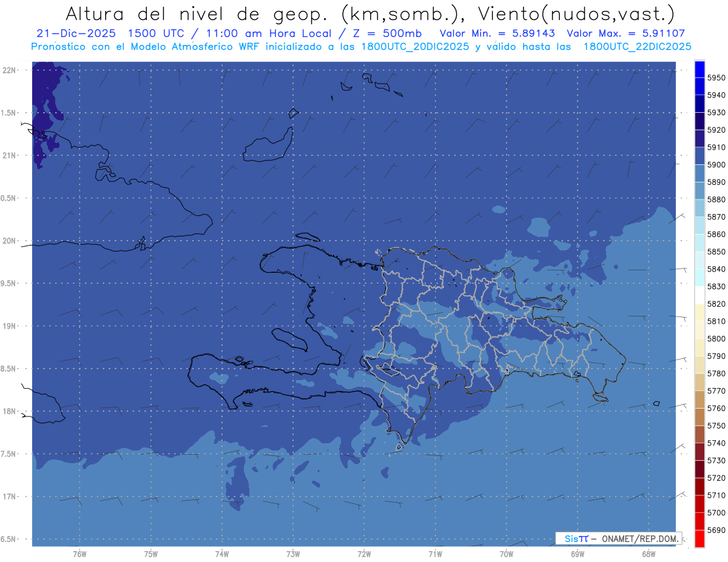Click the 21N latitude label
This screenshot has width=728, height=562.
pos(10,156)
